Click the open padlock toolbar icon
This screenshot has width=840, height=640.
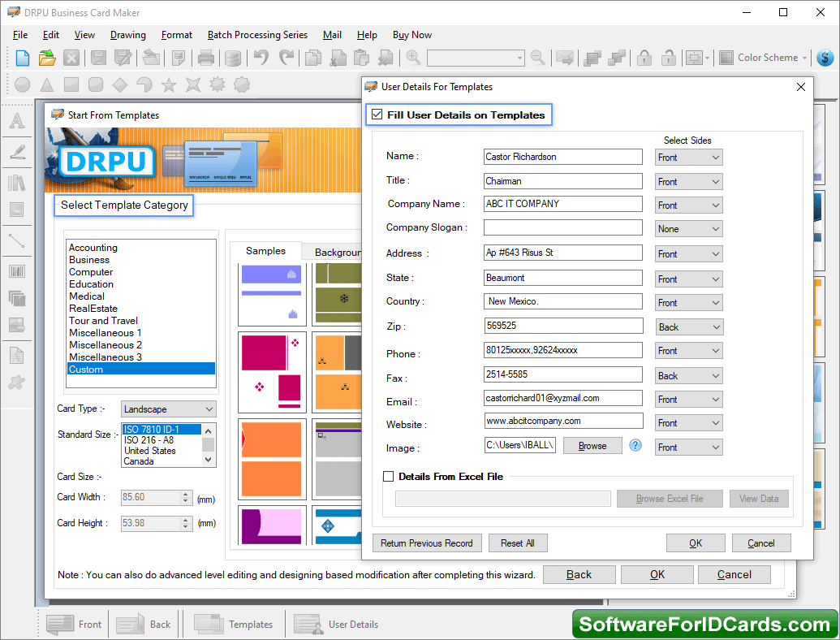click(x=669, y=58)
